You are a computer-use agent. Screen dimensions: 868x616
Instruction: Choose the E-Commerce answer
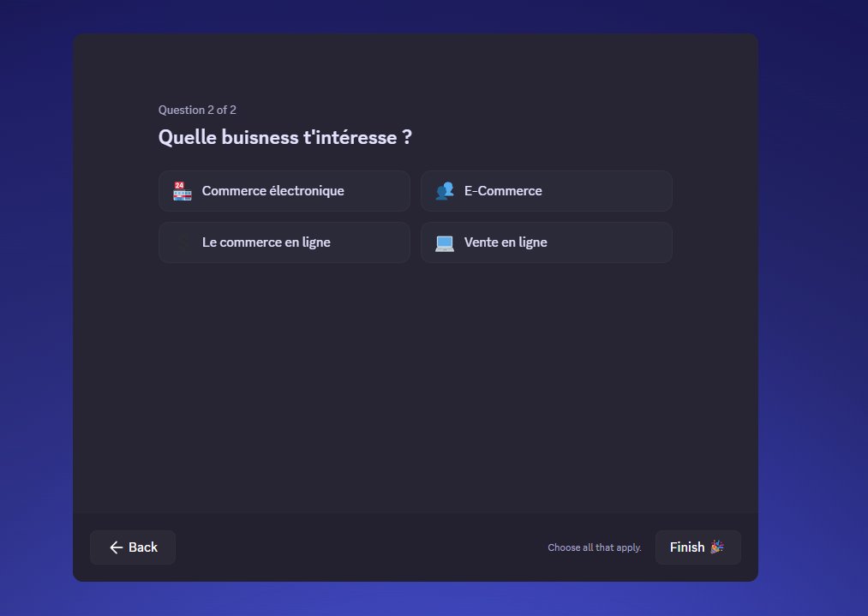[547, 191]
